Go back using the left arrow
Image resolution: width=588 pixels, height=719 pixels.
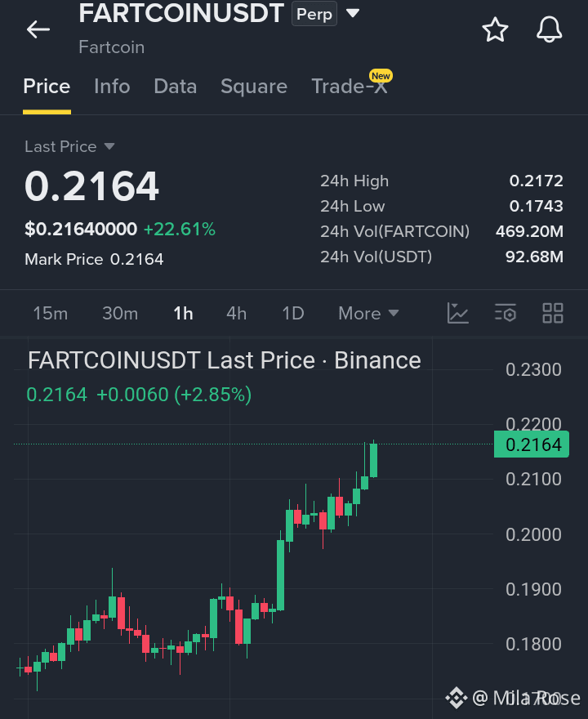click(x=38, y=29)
